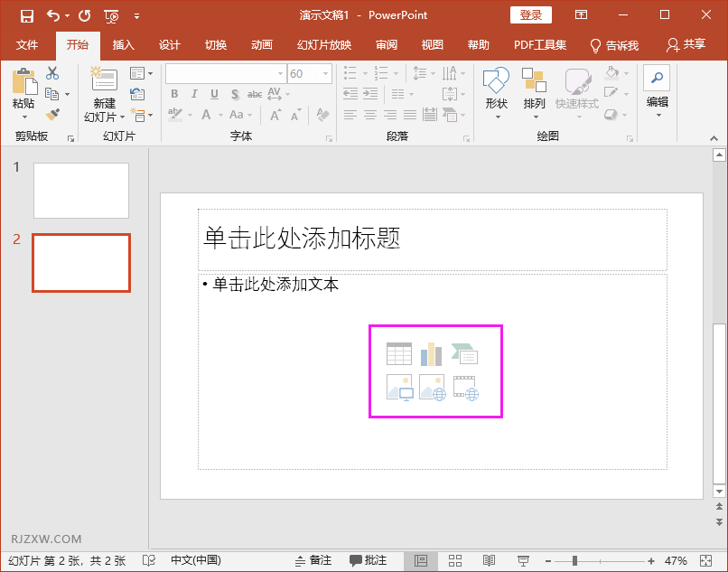This screenshot has width=728, height=572.
Task: Select slide 1 thumbnail in the panel
Action: click(80, 190)
